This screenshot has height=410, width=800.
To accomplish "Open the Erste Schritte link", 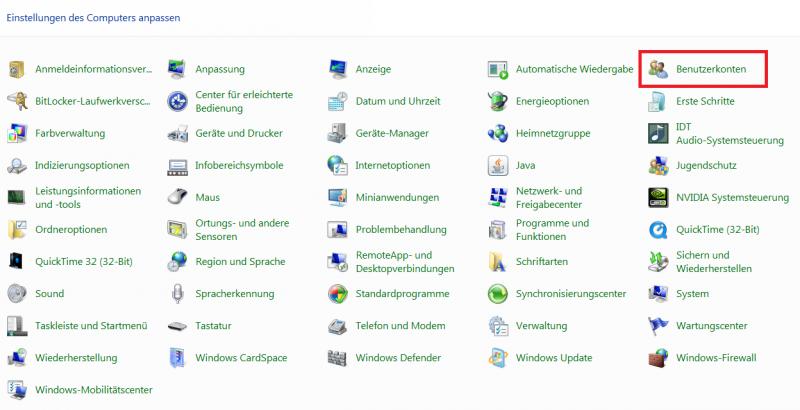I will click(705, 101).
